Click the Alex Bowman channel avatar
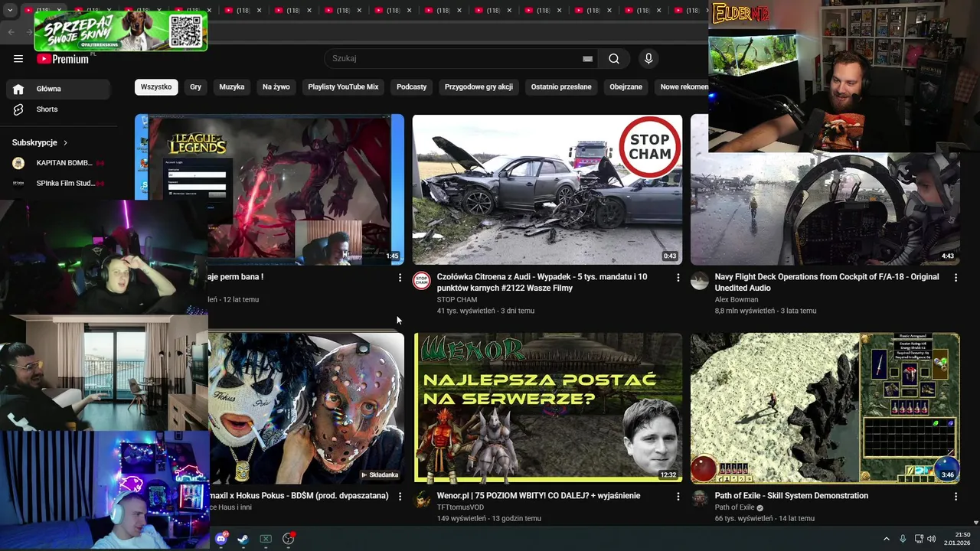Image resolution: width=980 pixels, height=551 pixels. pos(700,281)
